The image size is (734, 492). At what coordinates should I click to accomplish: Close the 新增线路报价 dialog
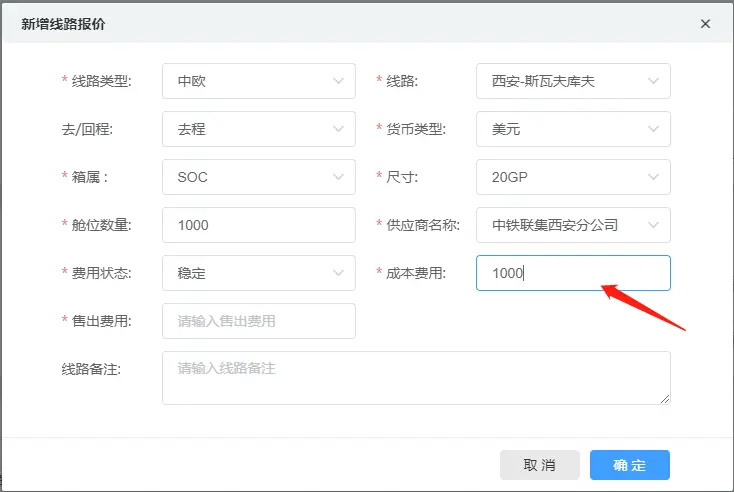pos(705,24)
